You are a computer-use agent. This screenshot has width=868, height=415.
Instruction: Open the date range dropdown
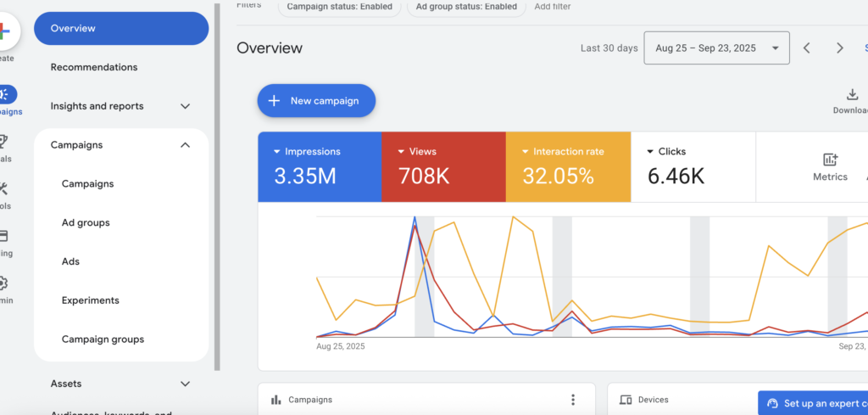tap(716, 48)
